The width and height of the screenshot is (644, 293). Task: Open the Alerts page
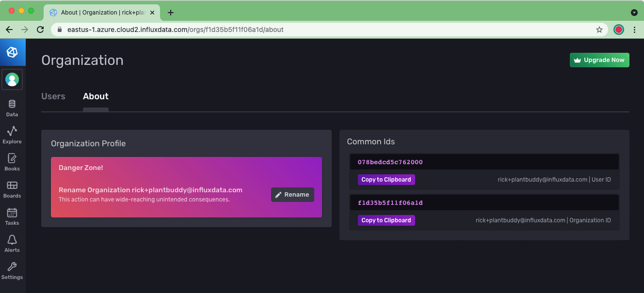click(12, 243)
